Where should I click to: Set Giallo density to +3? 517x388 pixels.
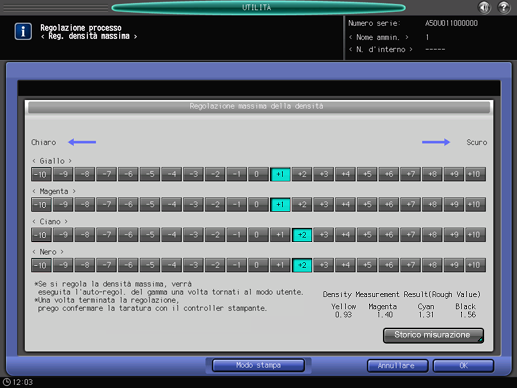click(x=323, y=174)
